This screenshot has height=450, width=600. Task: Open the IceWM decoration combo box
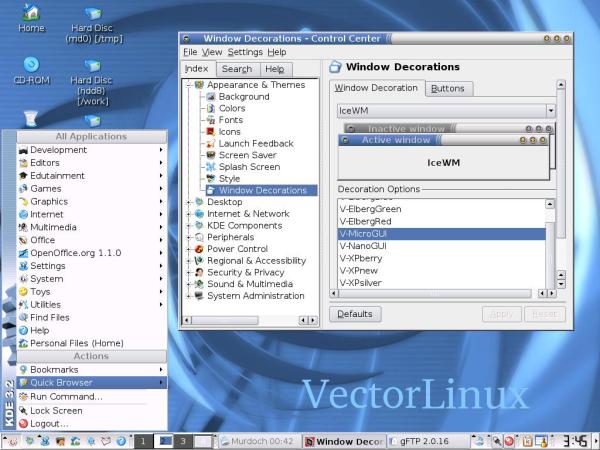446,111
